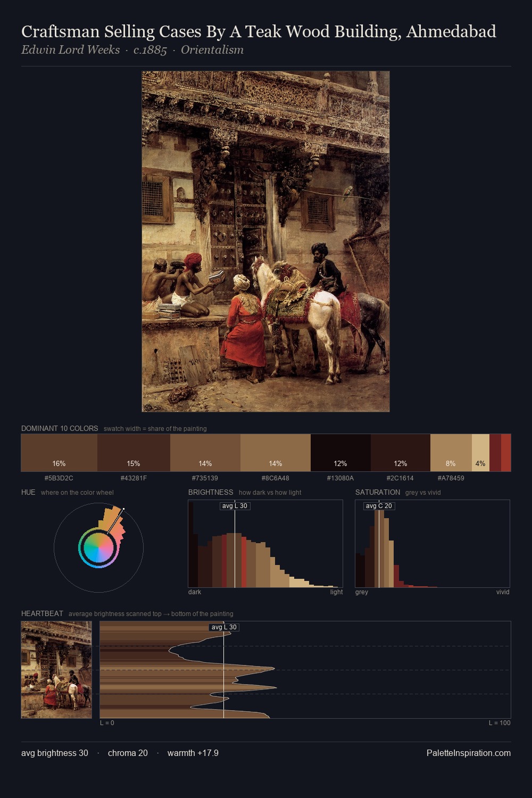Click the 'how dark vs how light' caption
532x798 pixels.
coord(270,493)
